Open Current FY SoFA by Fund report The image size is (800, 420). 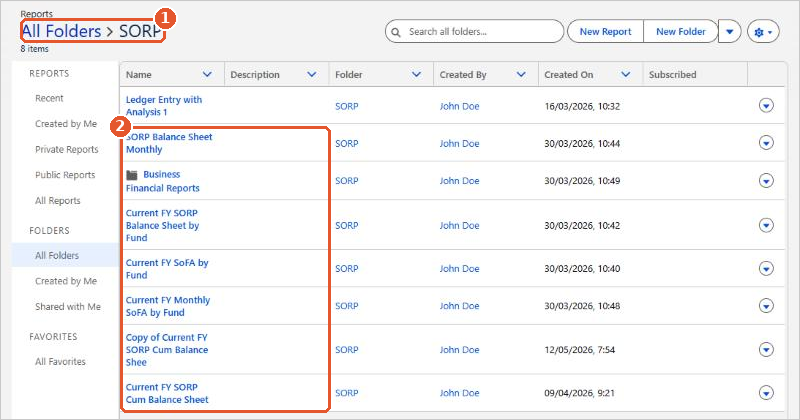167,268
